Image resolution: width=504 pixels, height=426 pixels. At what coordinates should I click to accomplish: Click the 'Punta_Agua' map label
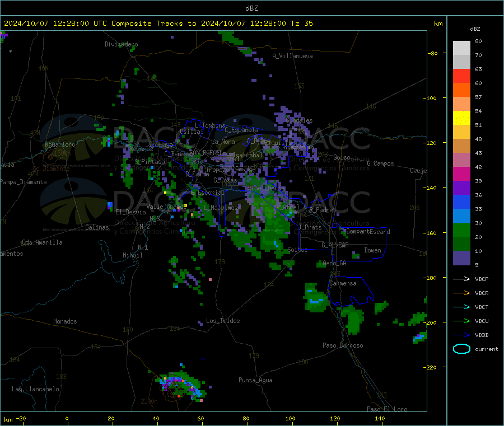(x=255, y=380)
